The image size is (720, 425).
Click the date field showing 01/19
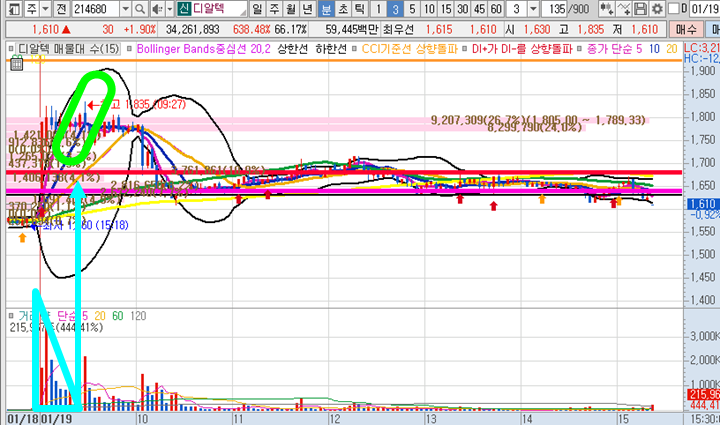click(705, 9)
